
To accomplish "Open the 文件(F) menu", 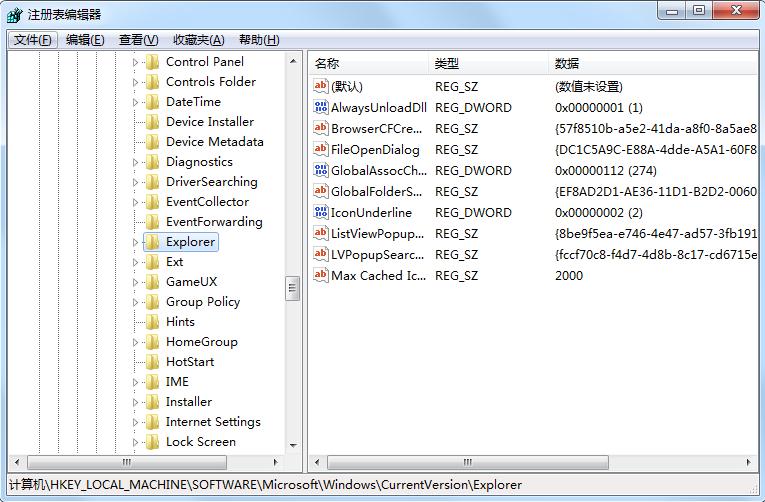I will (33, 40).
